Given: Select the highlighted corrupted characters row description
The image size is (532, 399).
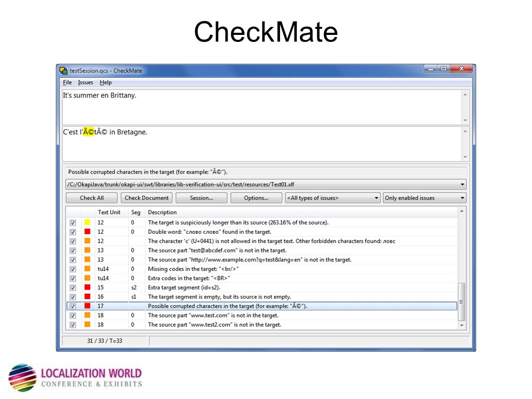Looking at the screenshot, I should coord(227,306).
